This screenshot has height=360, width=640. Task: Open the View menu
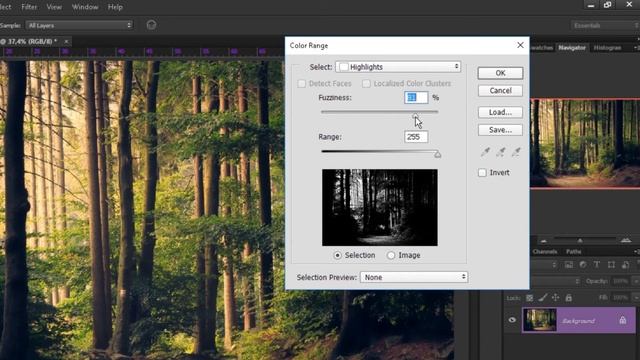pyautogui.click(x=54, y=7)
